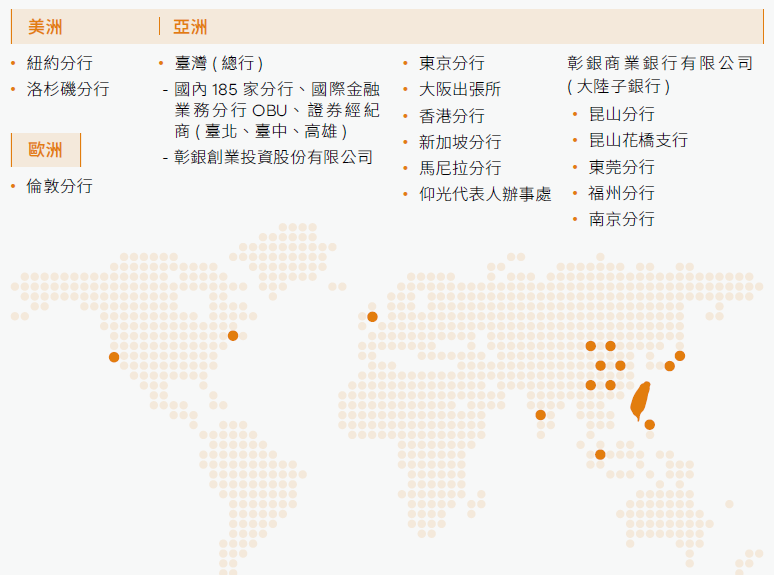Click the 臺灣 (總行) entry
Screen dimensions: 774x575
219,63
